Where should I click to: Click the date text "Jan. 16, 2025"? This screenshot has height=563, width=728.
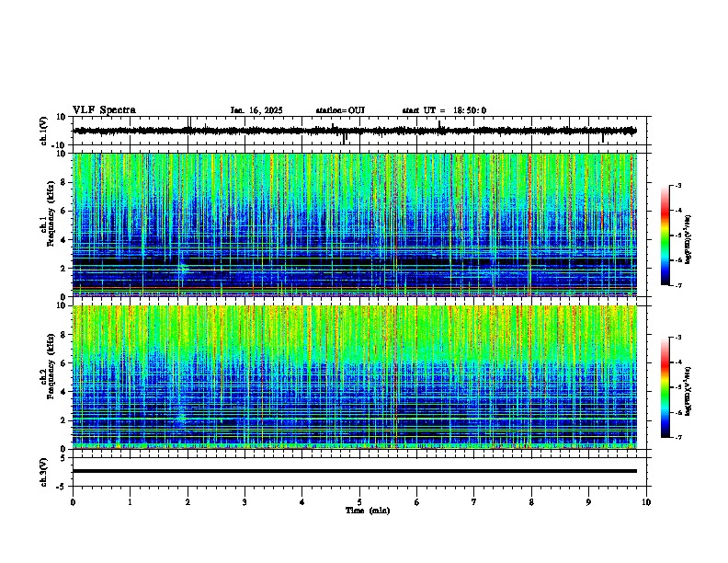256,110
